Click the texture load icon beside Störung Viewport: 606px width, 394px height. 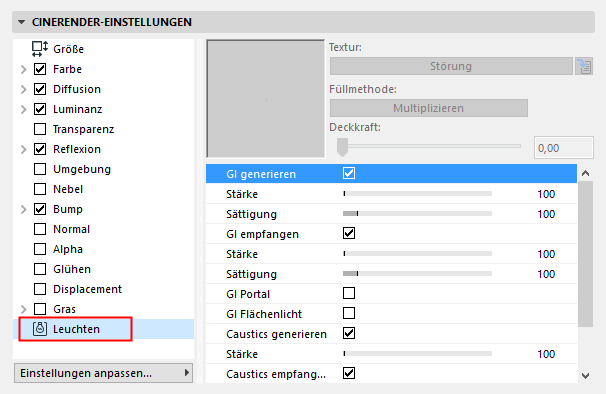[584, 66]
